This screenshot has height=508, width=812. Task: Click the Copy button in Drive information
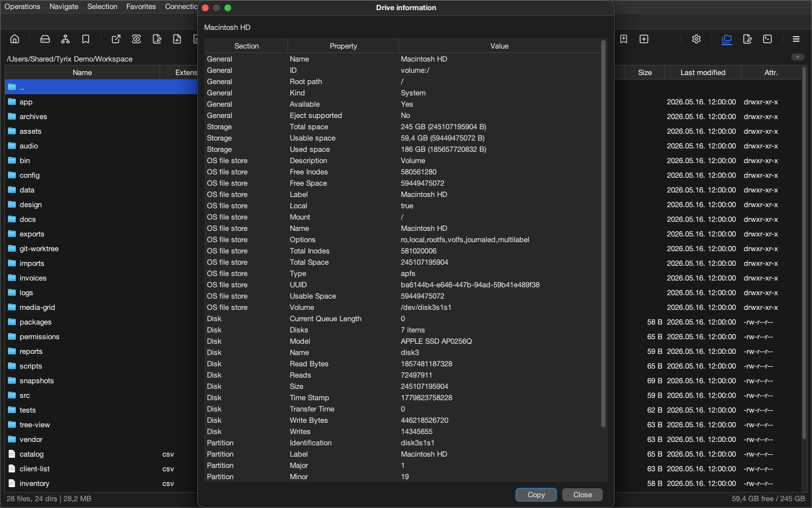tap(536, 494)
